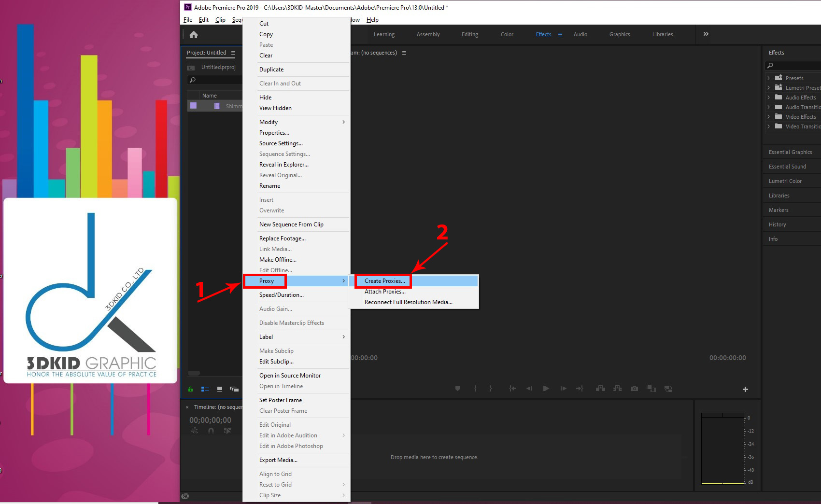Click the Project panel horizontal scrollbar

click(194, 373)
